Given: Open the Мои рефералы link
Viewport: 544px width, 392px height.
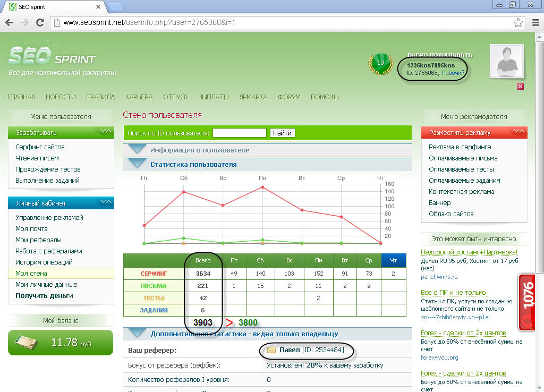Looking at the screenshot, I should tap(38, 240).
